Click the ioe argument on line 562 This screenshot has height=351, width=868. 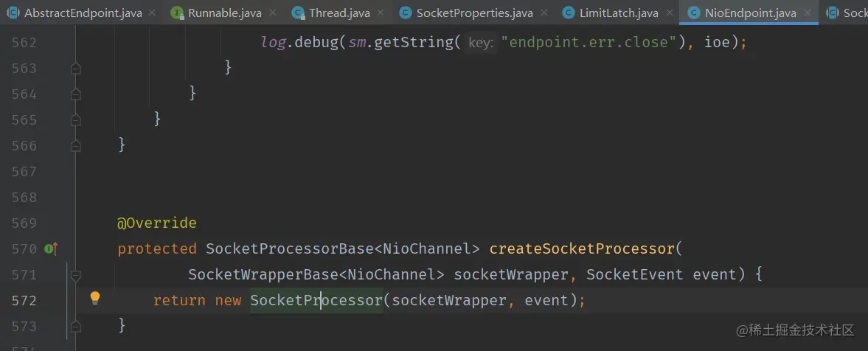(718, 43)
